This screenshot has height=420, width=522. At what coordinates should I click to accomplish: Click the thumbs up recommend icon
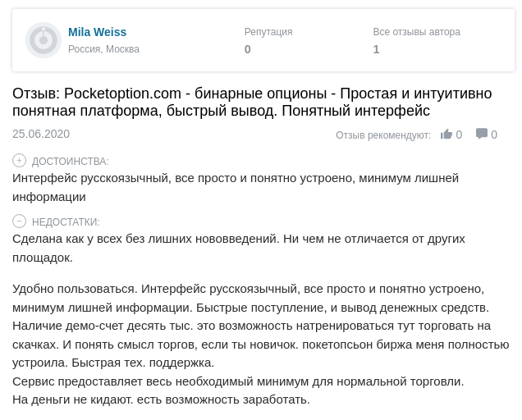point(446,135)
